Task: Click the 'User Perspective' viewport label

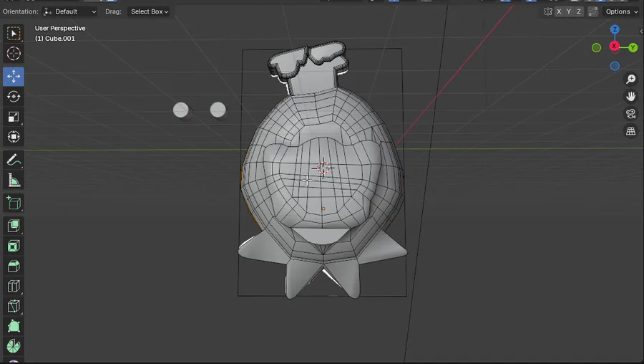Action: (60, 28)
